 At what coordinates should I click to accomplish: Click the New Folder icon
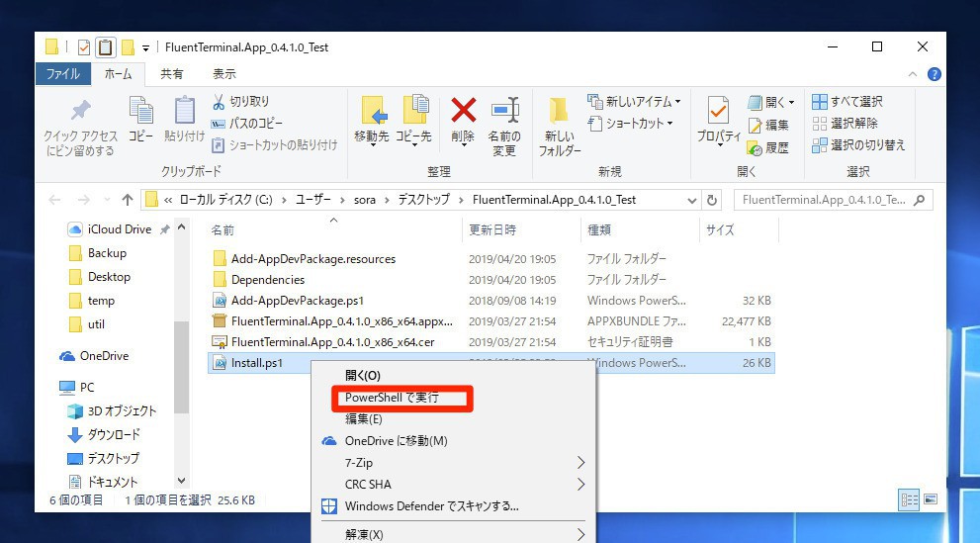(558, 110)
